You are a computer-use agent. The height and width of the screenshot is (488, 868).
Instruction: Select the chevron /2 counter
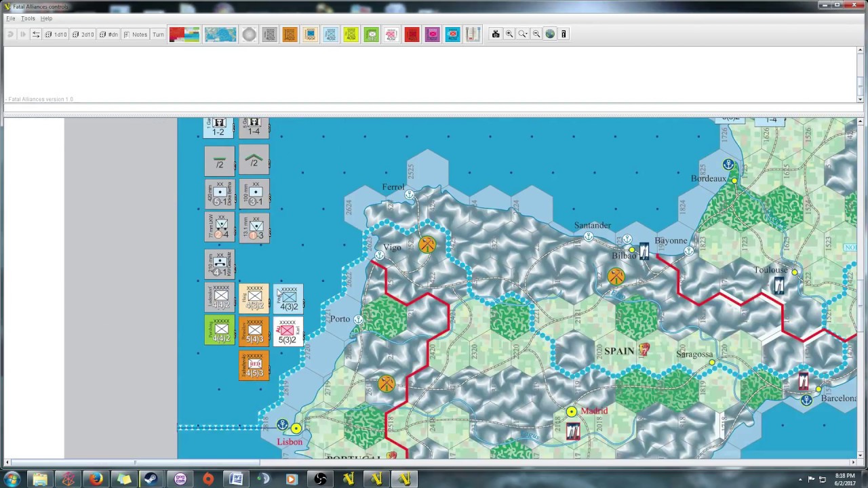pos(254,161)
